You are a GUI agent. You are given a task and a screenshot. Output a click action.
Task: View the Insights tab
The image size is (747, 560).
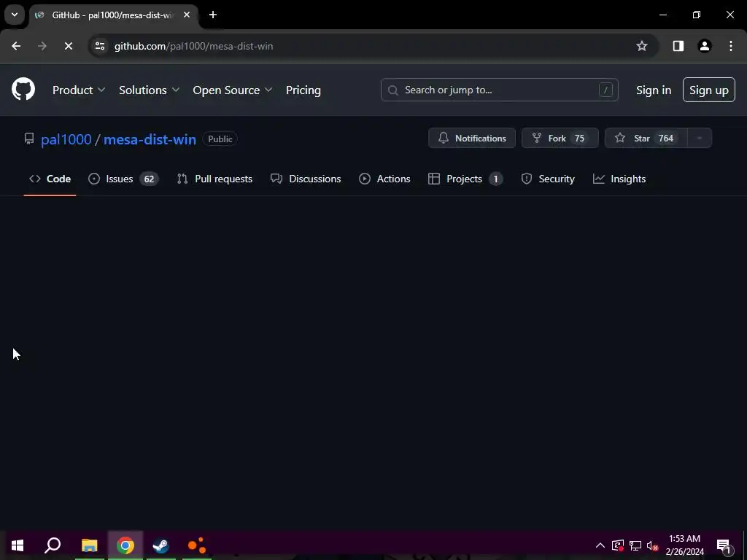(619, 179)
